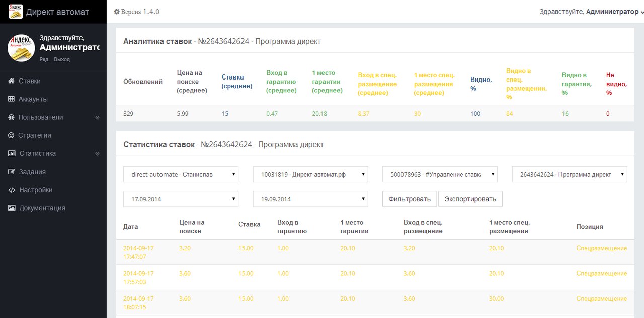Open the 10031819 - Директ-автомат.рф dropdown

click(x=310, y=174)
